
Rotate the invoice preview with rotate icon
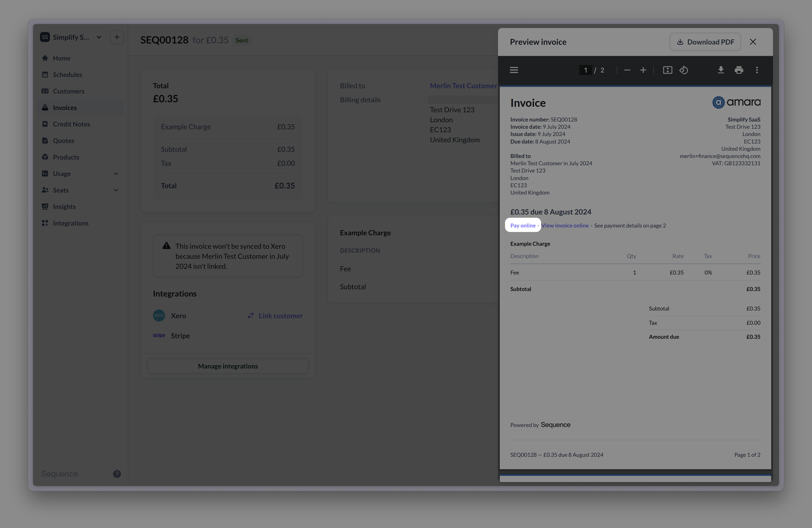tap(684, 70)
